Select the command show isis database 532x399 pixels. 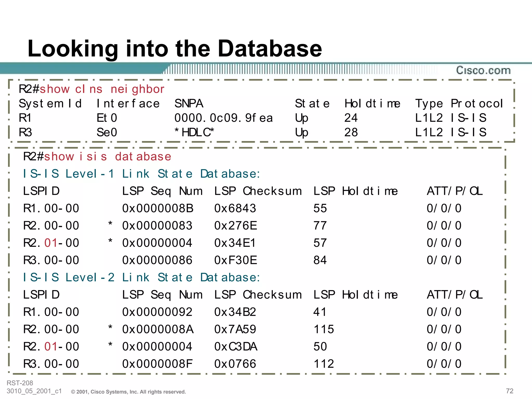pos(108,157)
